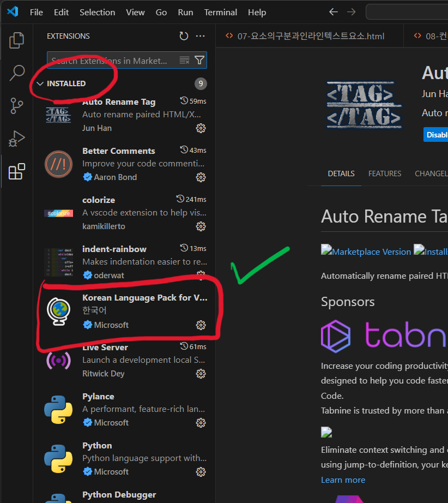Click the Tabnine sponsor logo
This screenshot has width=448, height=503.
pyautogui.click(x=384, y=336)
